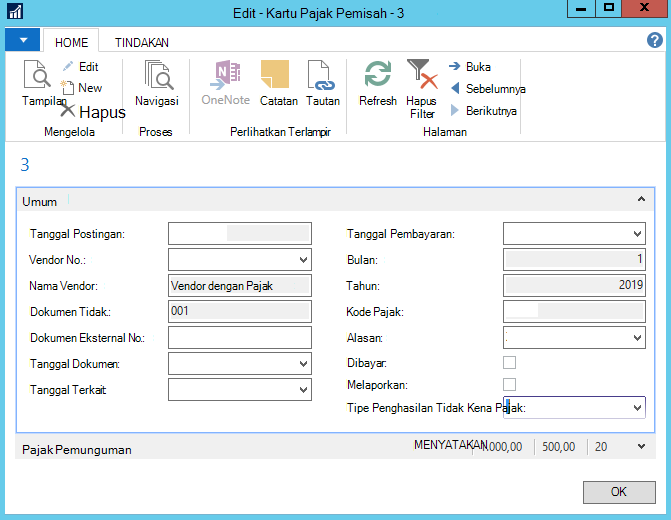Open Catatan notes
The width and height of the screenshot is (671, 520).
point(279,83)
